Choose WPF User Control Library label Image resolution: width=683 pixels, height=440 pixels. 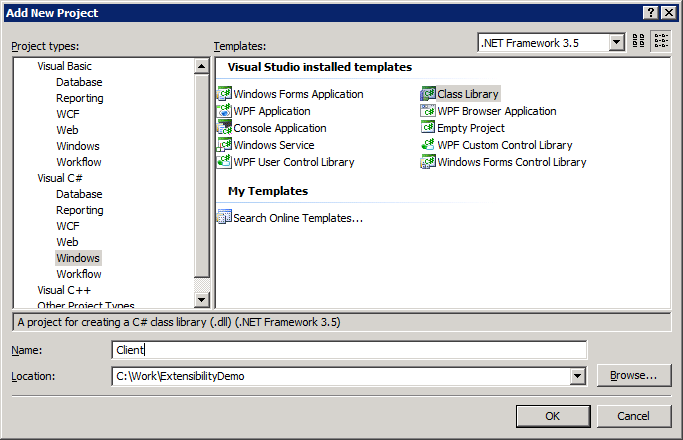(x=294, y=162)
